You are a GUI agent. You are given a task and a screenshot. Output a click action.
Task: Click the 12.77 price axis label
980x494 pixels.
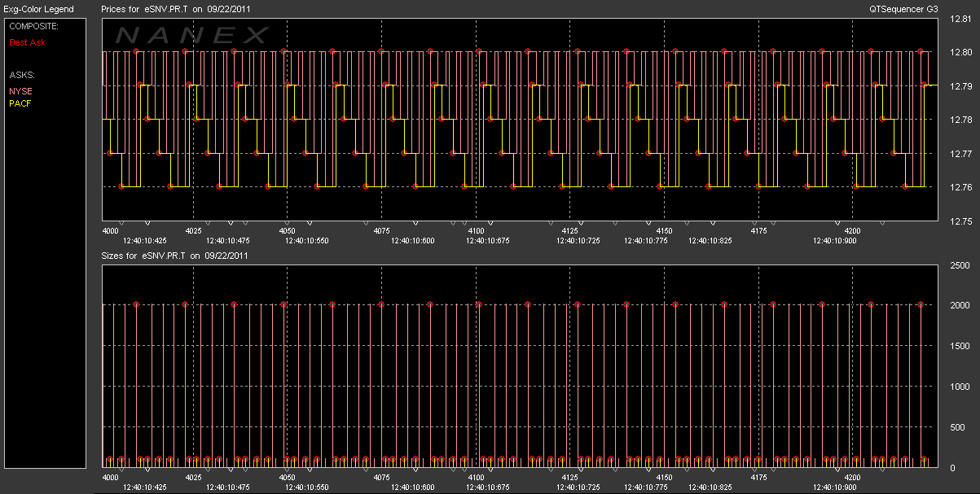(960, 153)
